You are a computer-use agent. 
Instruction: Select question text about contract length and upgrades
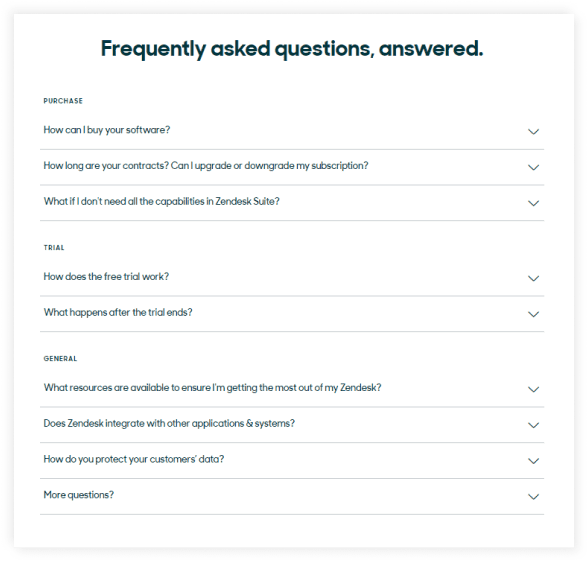click(206, 166)
